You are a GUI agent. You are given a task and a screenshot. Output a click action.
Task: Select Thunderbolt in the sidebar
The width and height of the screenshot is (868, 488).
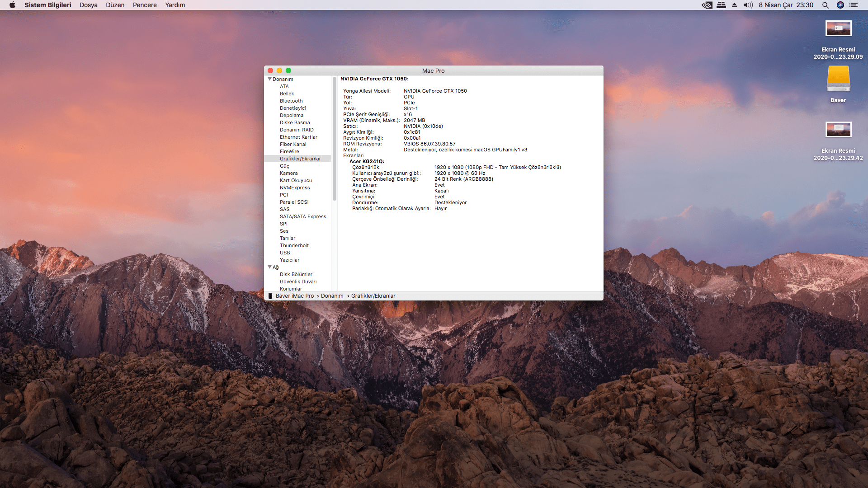click(x=294, y=245)
